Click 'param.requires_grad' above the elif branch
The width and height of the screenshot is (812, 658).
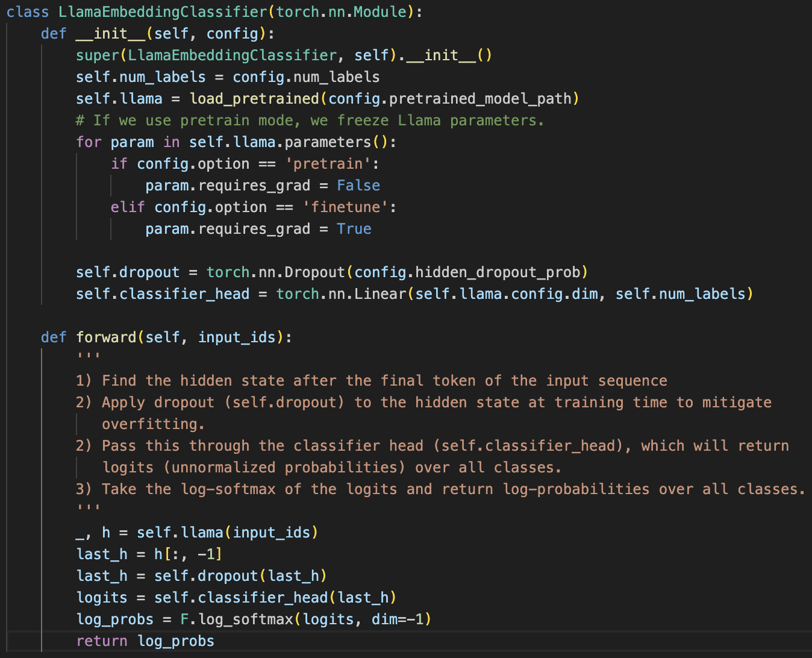point(228,185)
